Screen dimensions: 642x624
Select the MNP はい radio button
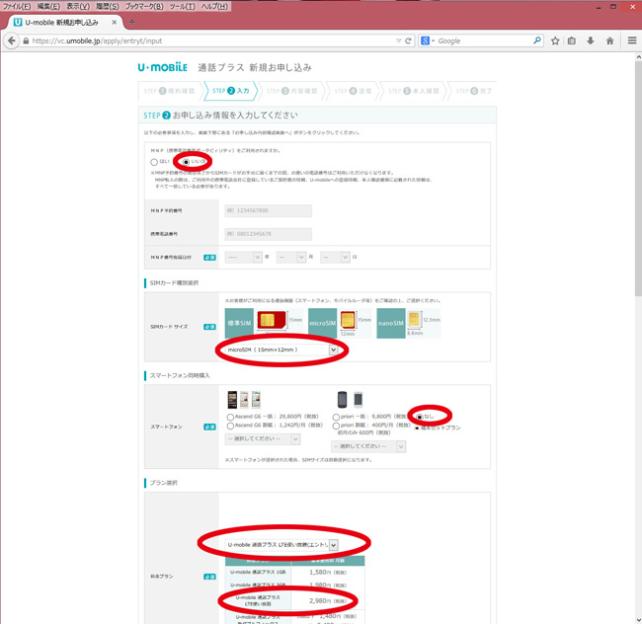pos(154,162)
